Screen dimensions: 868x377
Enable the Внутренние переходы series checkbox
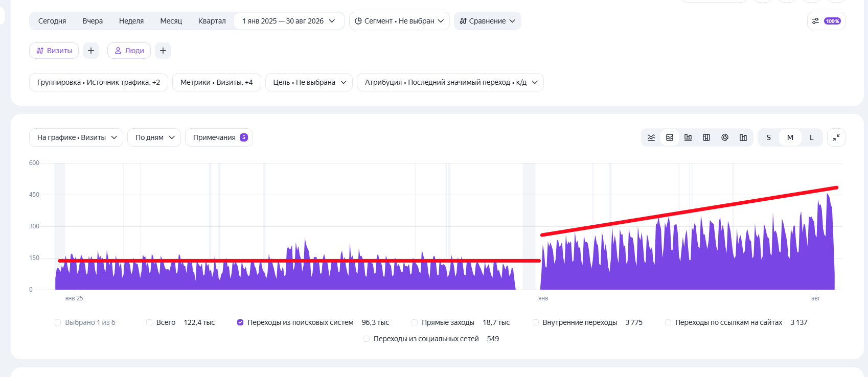coord(536,322)
